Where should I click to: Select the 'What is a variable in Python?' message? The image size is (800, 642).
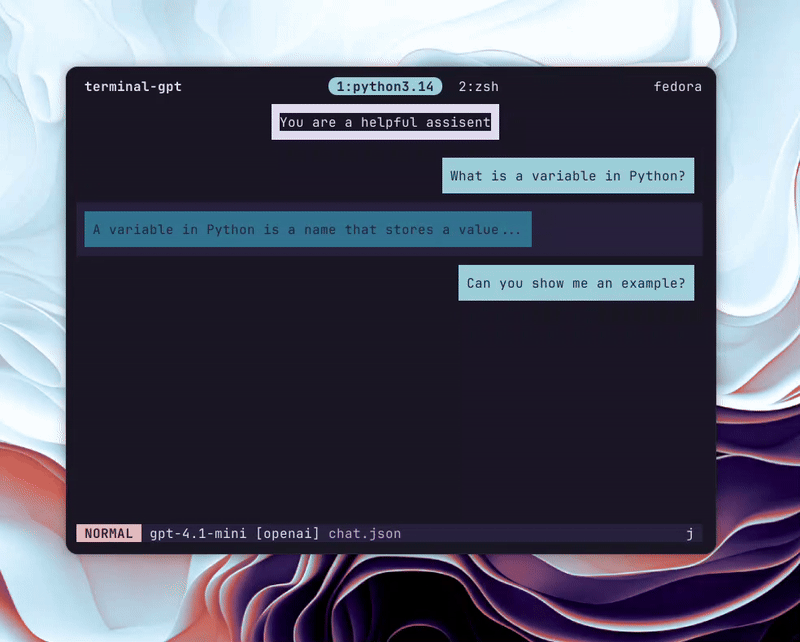pyautogui.click(x=567, y=176)
